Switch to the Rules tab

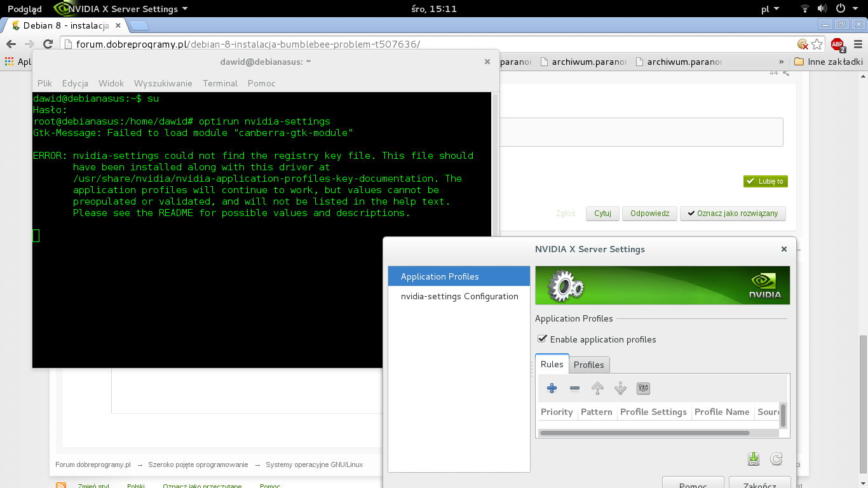coord(552,364)
